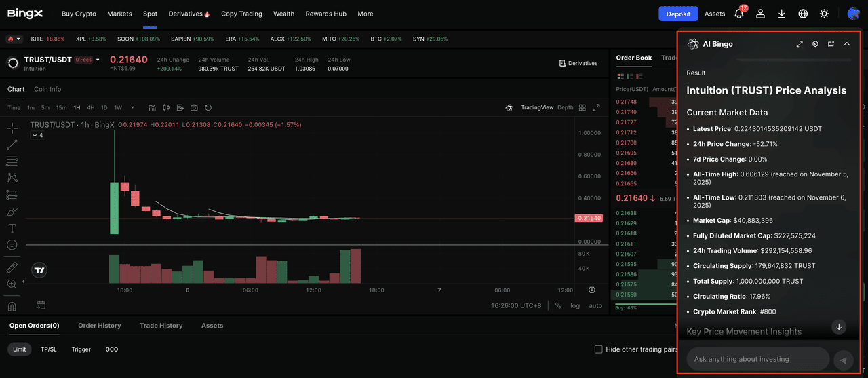Screen dimensions: 868x378
Task: Toggle the auto scale mode
Action: coord(595,305)
